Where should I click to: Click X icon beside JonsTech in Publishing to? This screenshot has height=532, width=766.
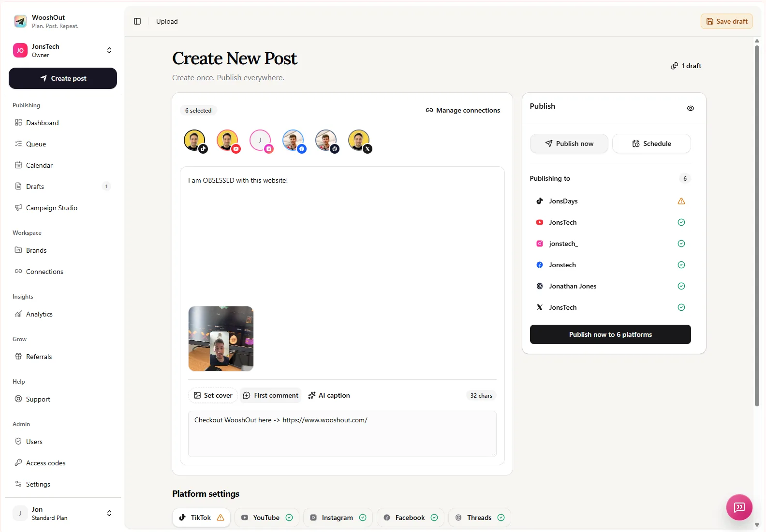tap(540, 307)
